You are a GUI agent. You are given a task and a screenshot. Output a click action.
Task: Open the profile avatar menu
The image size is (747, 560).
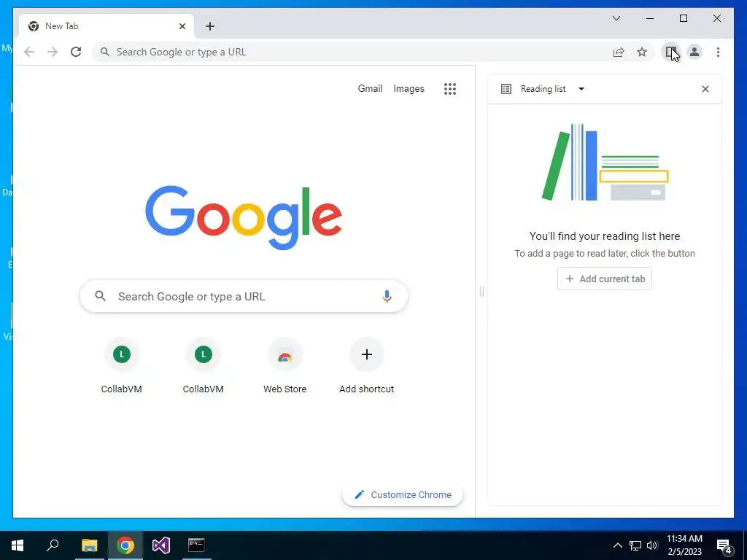[694, 52]
